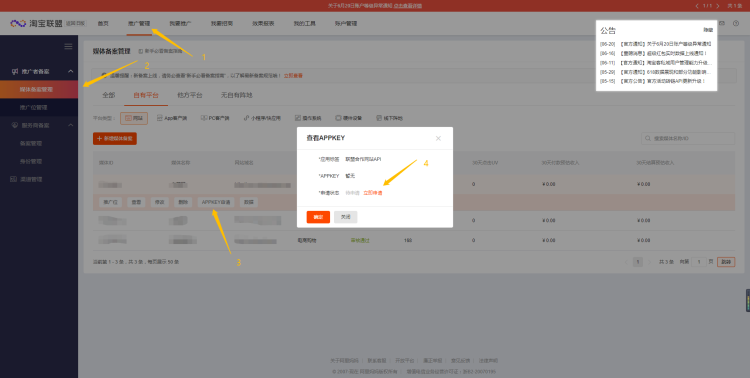Click the 小程序/快应用 platform type icon
This screenshot has height=378, width=750.
(246, 118)
